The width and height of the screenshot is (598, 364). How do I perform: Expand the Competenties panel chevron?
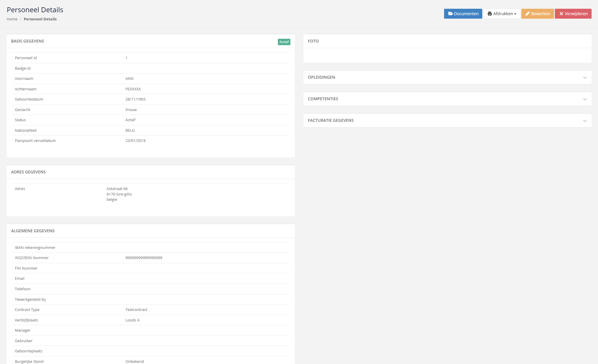click(x=585, y=99)
